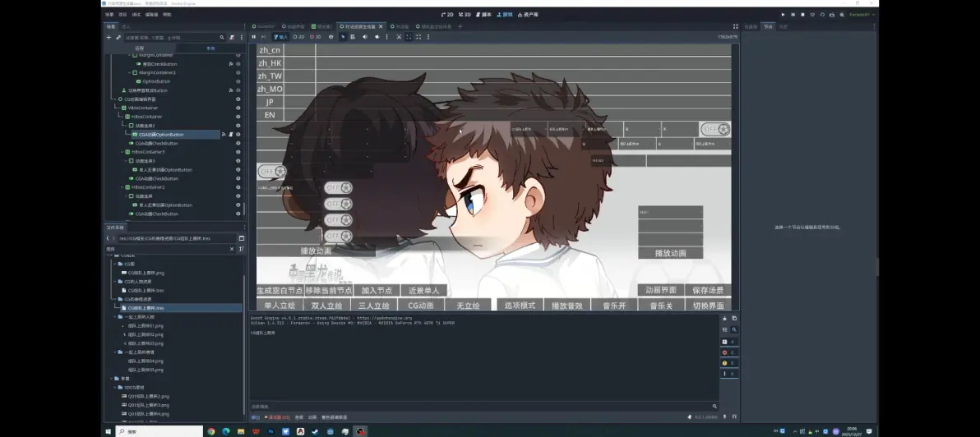The width and height of the screenshot is (980, 437).
Task: Collapse the 动画选择3 node
Action: [x=126, y=160]
